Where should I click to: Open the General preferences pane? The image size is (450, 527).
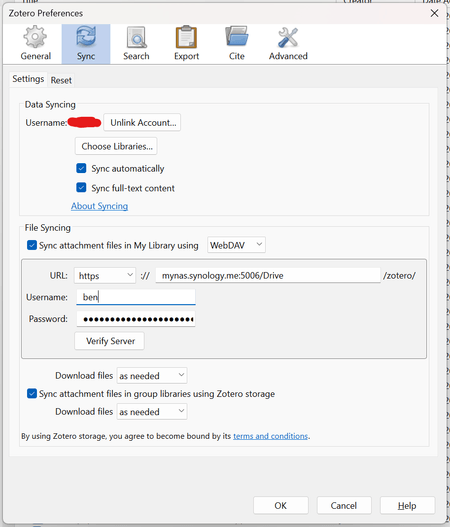pos(36,44)
